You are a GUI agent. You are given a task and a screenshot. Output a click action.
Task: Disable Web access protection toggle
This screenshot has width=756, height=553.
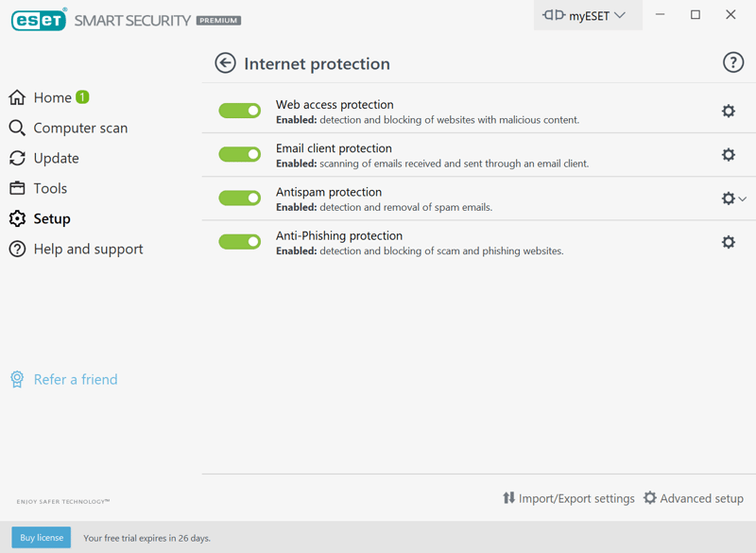tap(240, 111)
